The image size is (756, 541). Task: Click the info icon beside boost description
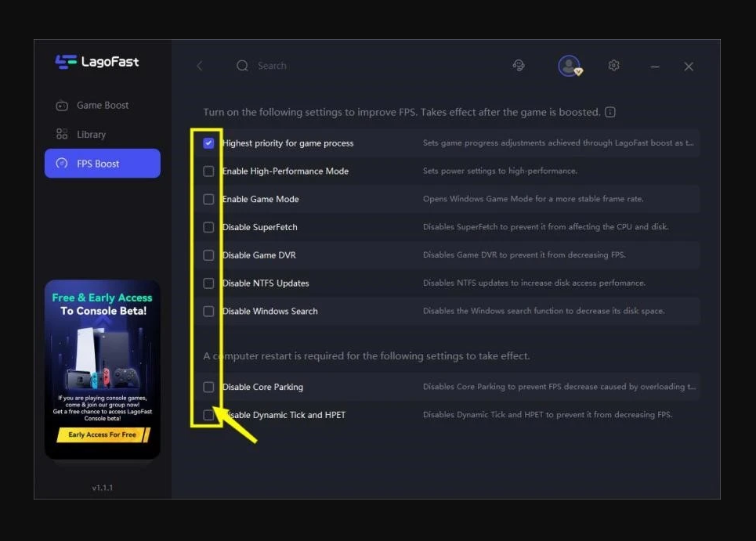(610, 112)
